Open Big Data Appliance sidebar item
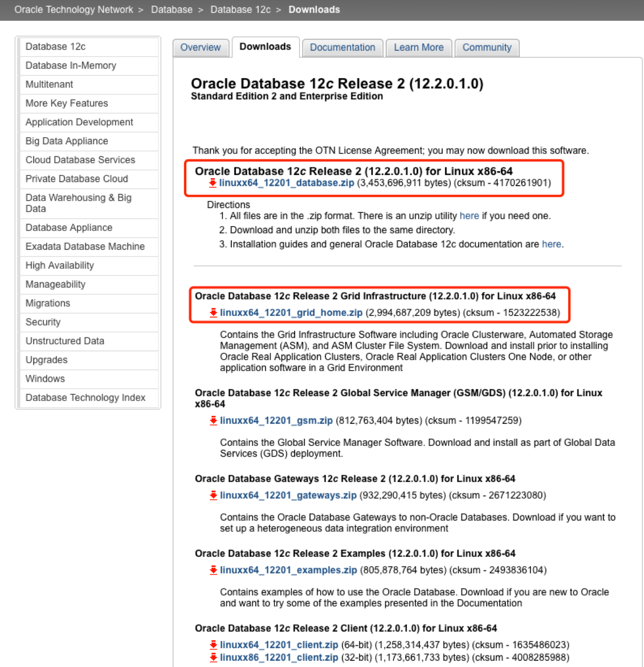The height and width of the screenshot is (667, 644). click(89, 141)
